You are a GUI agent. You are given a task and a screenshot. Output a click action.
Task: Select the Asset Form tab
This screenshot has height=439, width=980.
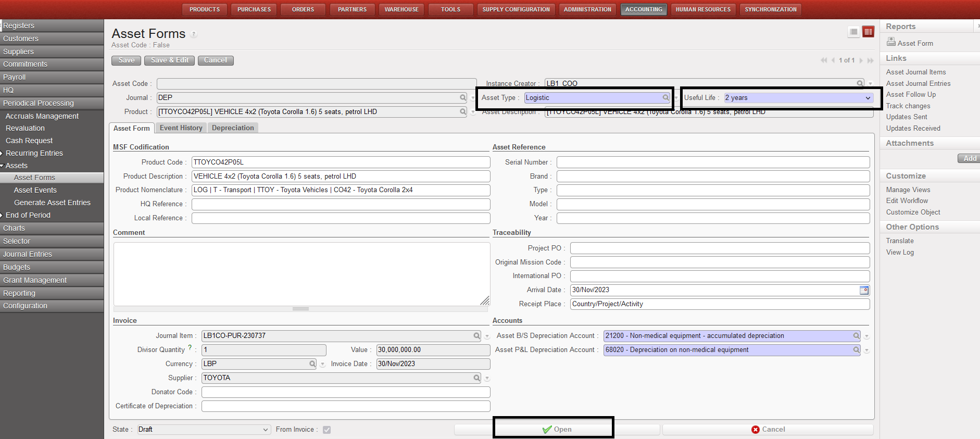132,128
